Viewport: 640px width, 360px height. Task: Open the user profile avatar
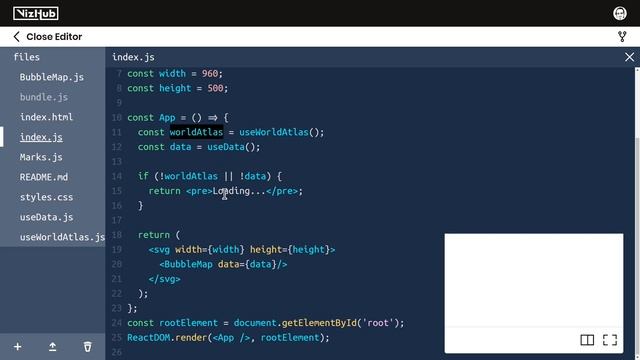coord(620,13)
